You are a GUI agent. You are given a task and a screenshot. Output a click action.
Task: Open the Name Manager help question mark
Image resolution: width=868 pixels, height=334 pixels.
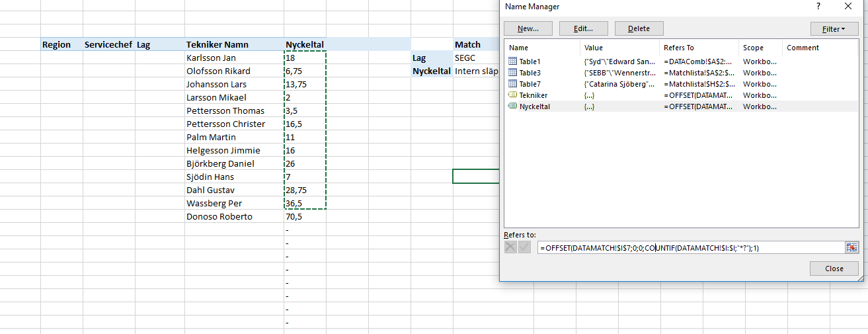818,7
